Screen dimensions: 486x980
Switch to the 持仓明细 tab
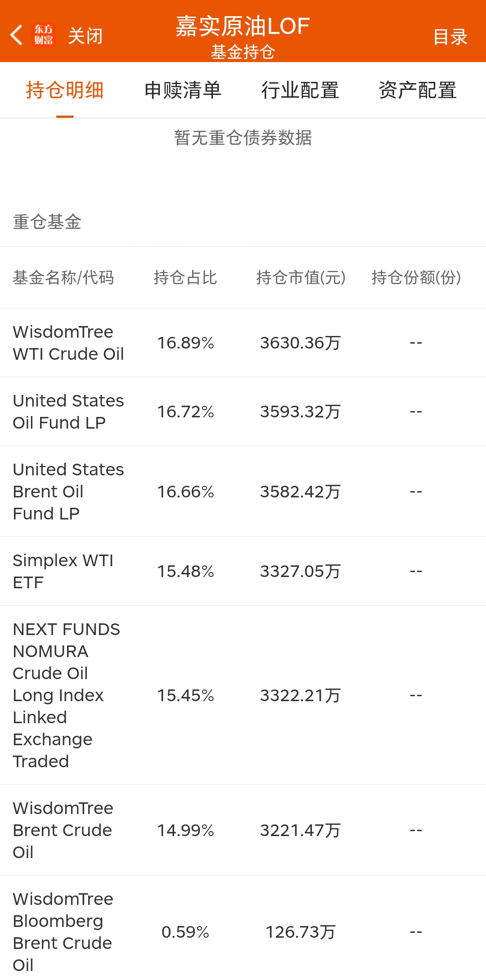point(65,90)
